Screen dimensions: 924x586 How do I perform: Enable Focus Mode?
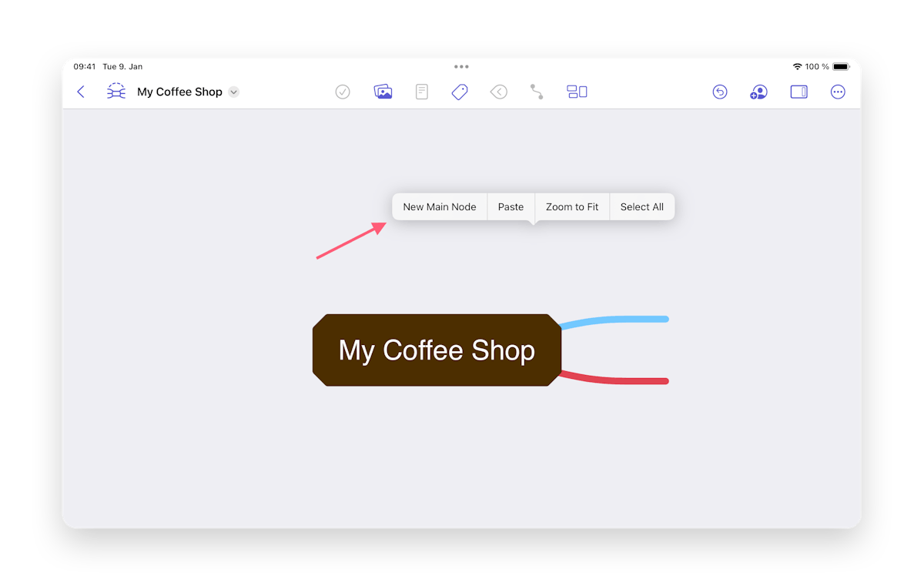498,92
